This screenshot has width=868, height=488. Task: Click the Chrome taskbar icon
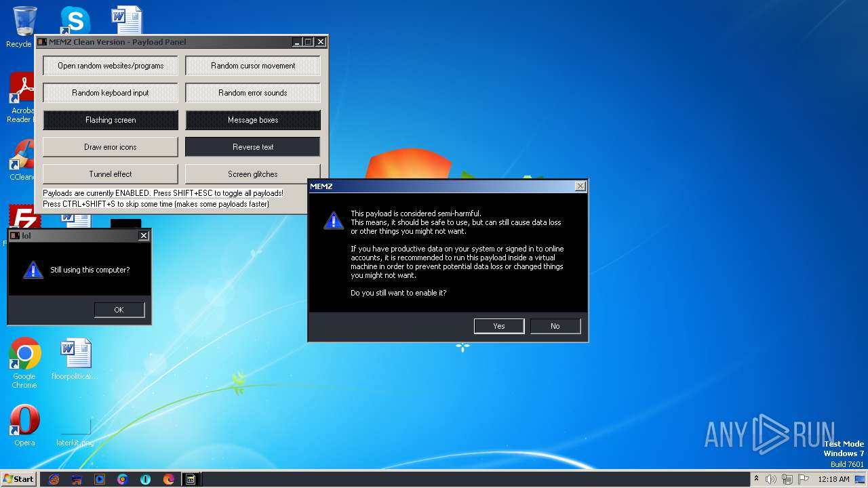[123, 479]
